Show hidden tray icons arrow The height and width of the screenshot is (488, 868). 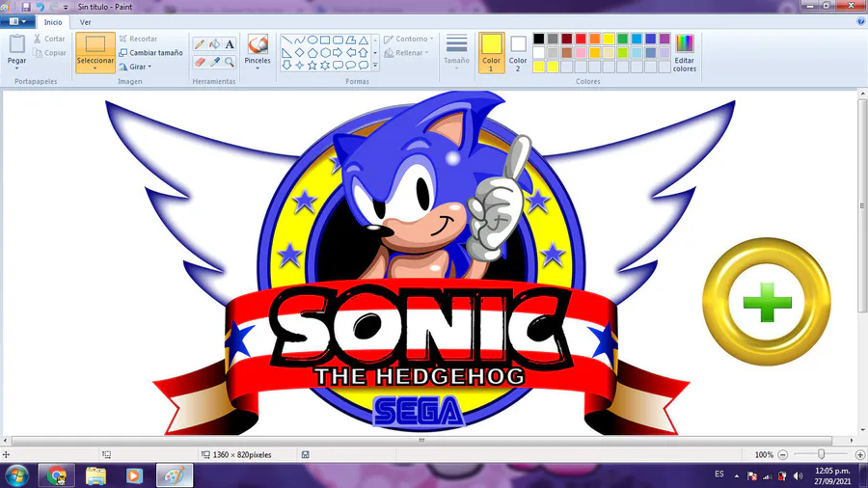pyautogui.click(x=736, y=475)
